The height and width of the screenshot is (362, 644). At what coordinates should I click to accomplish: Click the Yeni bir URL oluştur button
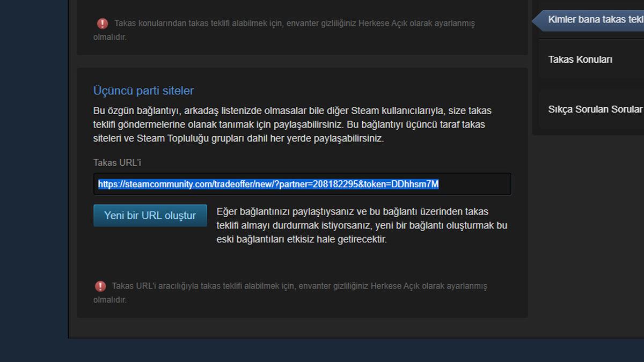pyautogui.click(x=150, y=215)
